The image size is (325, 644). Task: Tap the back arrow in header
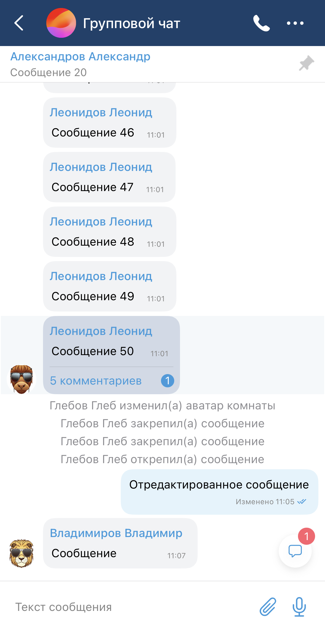click(x=19, y=23)
